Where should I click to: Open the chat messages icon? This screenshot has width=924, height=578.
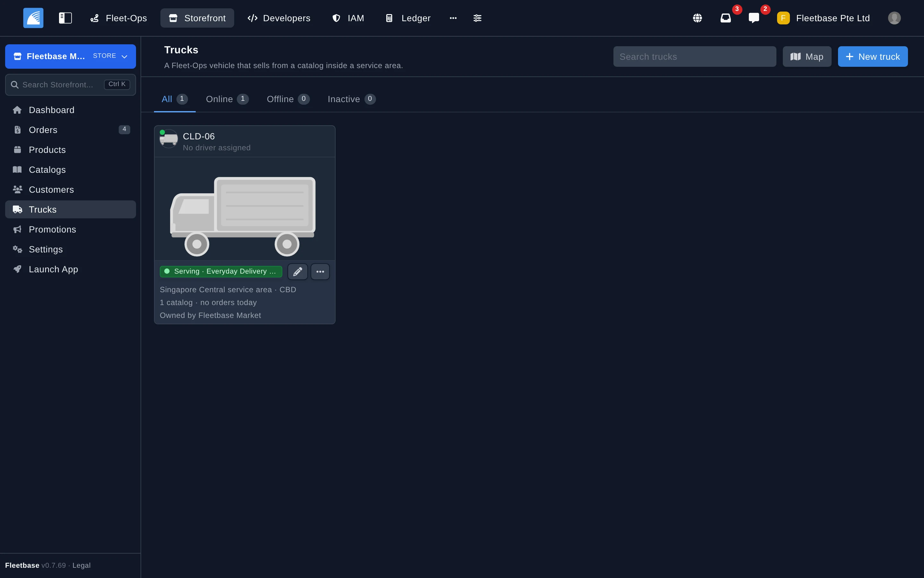tap(754, 18)
